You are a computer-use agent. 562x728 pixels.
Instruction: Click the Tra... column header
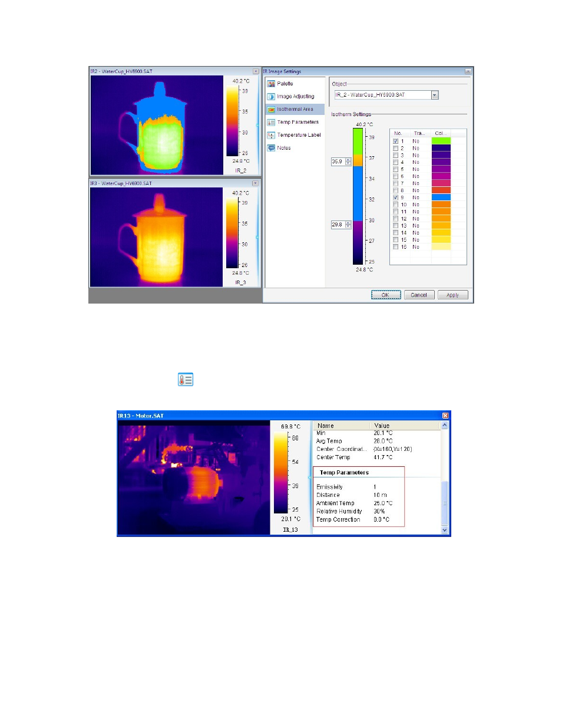click(420, 133)
